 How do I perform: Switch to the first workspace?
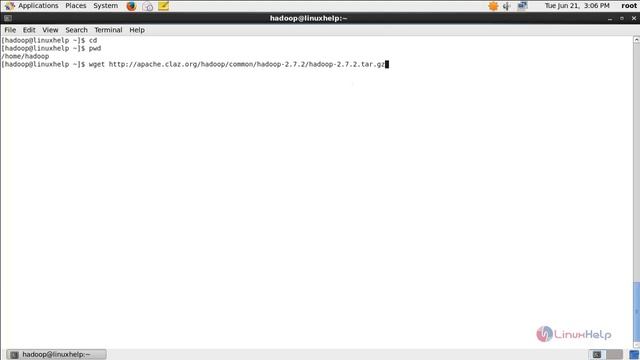597,355
